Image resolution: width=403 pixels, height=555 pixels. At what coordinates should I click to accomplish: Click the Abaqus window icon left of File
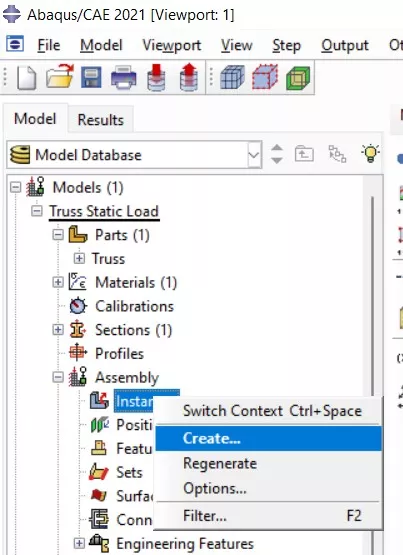(15, 44)
